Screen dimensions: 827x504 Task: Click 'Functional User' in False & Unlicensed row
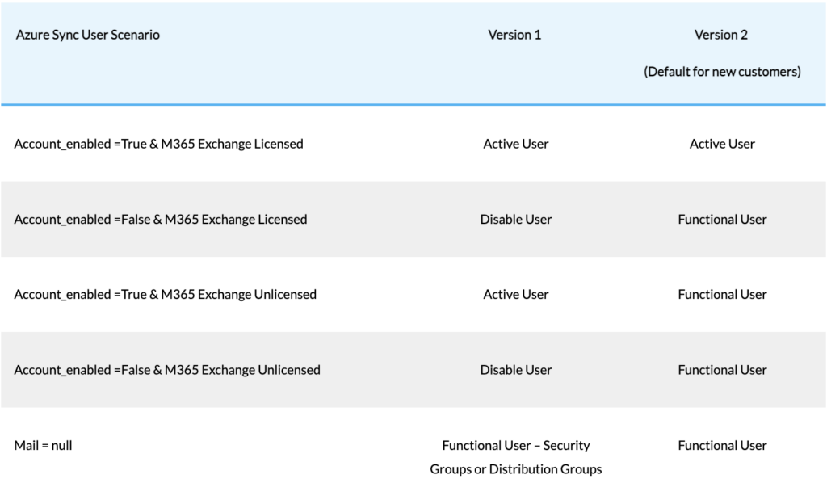722,370
